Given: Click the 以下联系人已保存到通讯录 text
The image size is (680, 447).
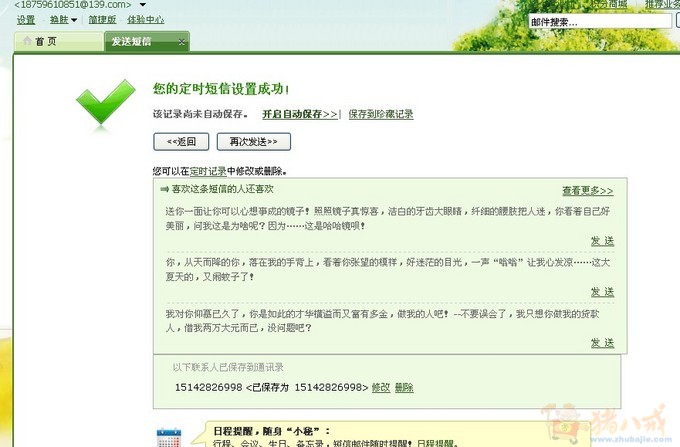Looking at the screenshot, I should click(x=228, y=367).
